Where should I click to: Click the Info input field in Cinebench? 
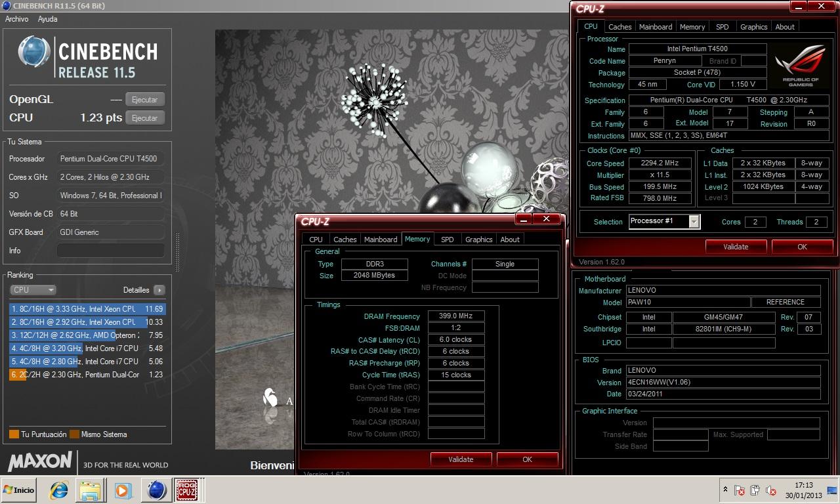click(110, 251)
